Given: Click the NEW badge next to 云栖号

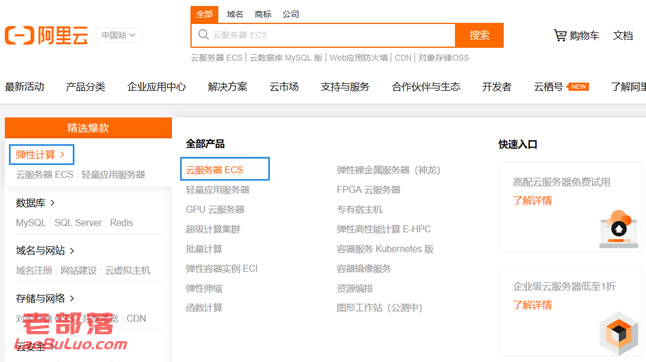Looking at the screenshot, I should (578, 86).
